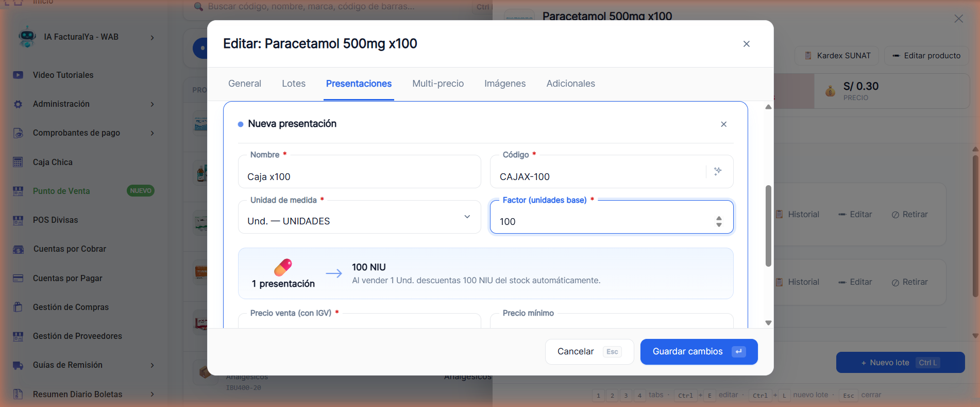Expand IA FacturaYa - WAB menu
Screen dimensions: 980x407
click(153, 37)
